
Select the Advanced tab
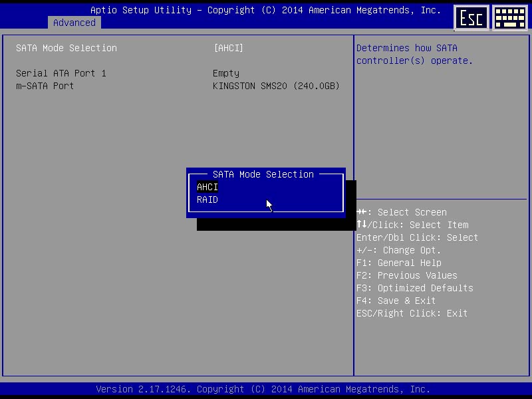tap(74, 23)
